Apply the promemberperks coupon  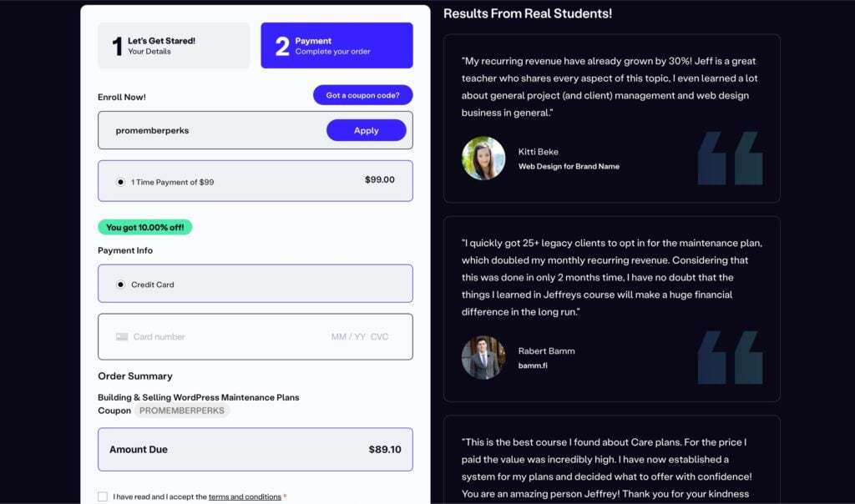[366, 130]
